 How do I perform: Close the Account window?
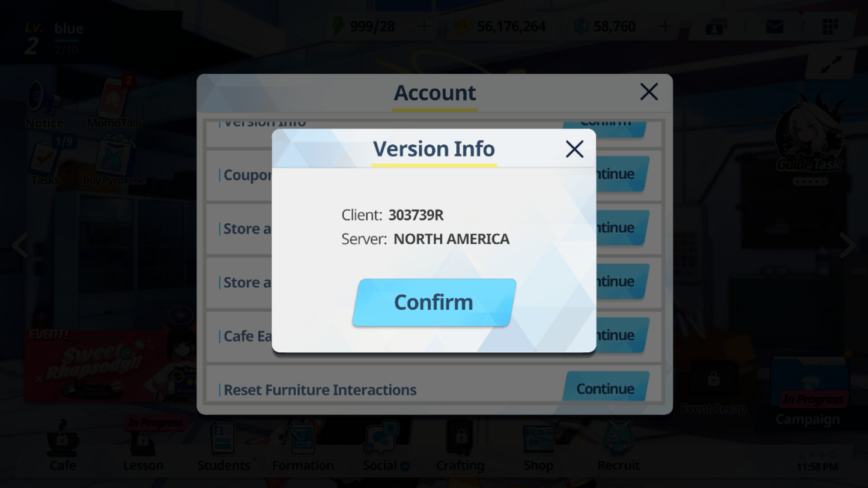649,92
